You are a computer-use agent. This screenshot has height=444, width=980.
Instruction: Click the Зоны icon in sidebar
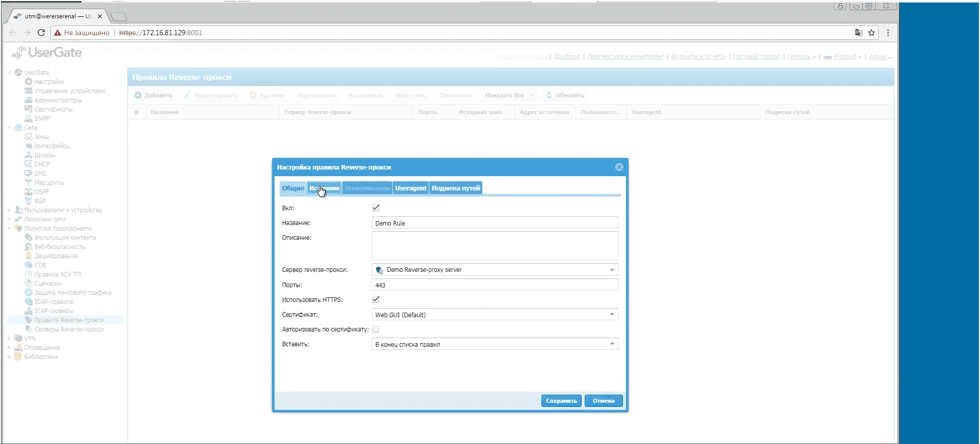[29, 136]
